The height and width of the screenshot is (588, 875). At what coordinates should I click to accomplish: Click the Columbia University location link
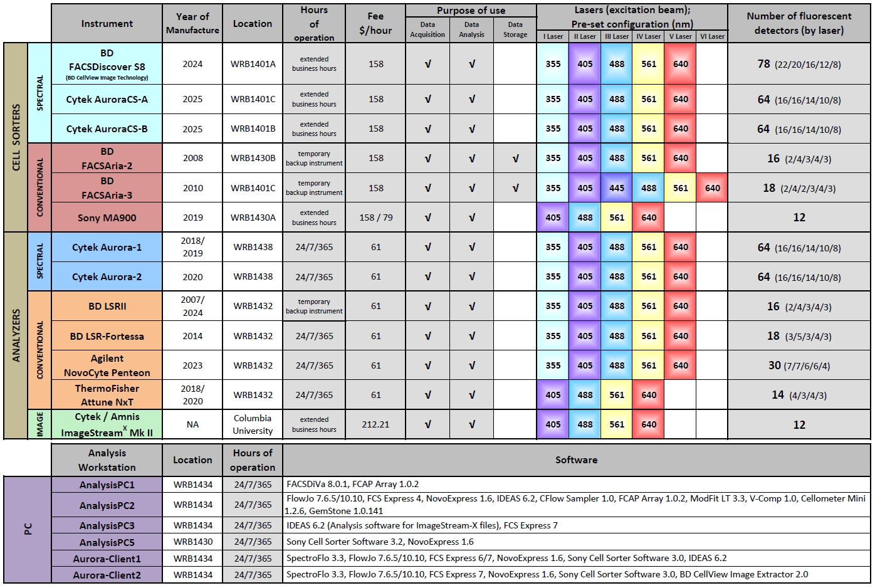pos(251,424)
